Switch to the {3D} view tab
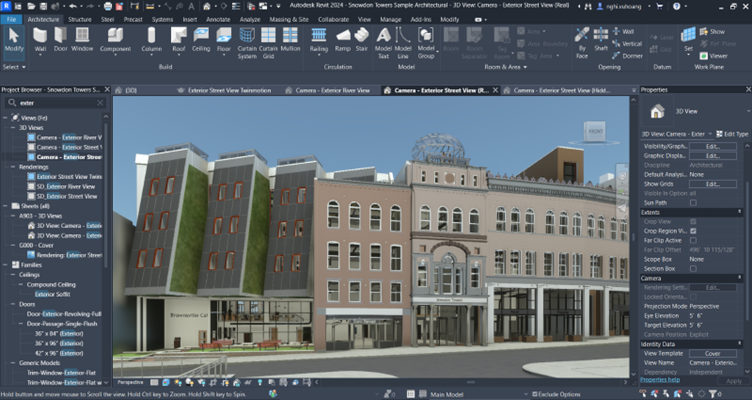The image size is (752, 400). (131, 90)
